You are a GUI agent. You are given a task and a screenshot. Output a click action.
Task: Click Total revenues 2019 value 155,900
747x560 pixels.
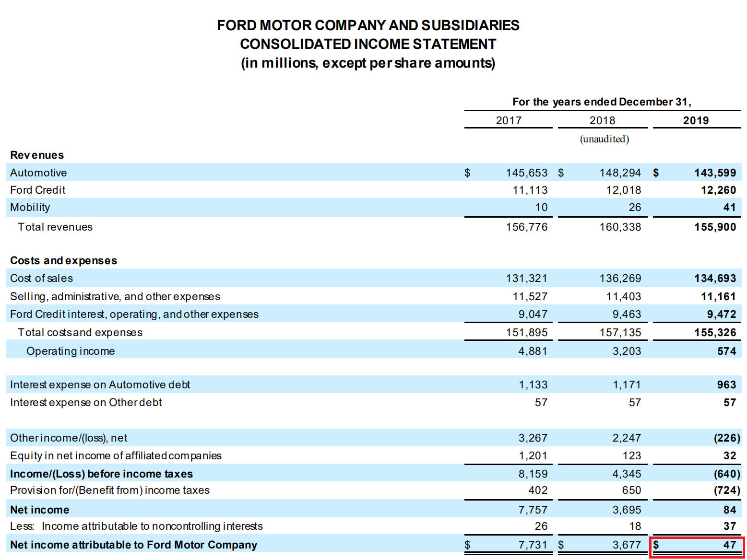pos(715,227)
